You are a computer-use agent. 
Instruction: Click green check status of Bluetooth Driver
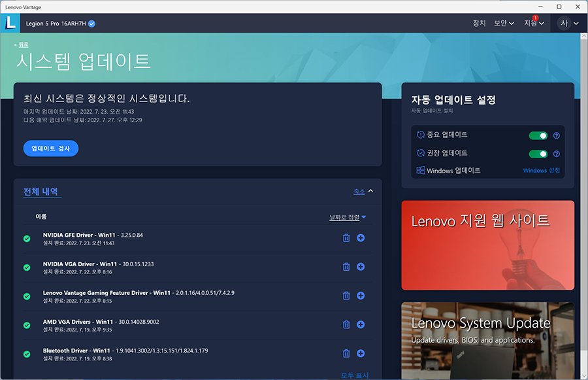tap(27, 354)
